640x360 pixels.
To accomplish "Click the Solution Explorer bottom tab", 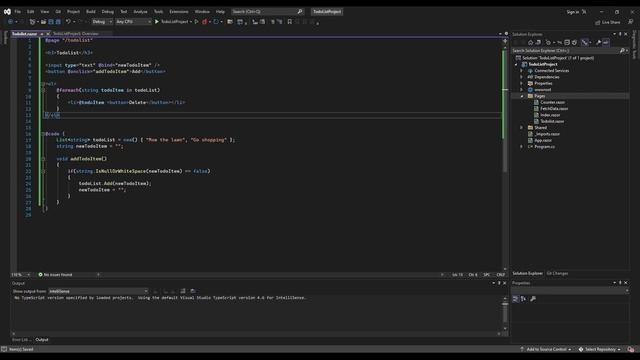I will 527,273.
